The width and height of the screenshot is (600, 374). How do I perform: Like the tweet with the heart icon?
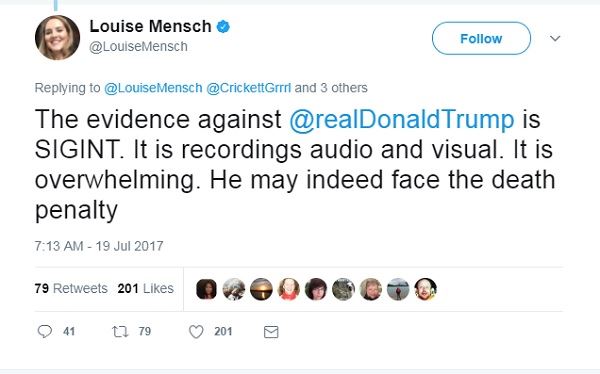(x=196, y=332)
